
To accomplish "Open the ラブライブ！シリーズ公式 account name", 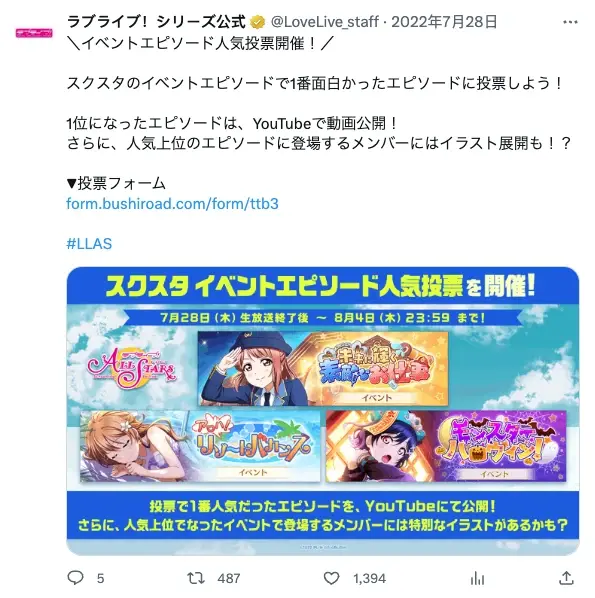I will [156, 22].
